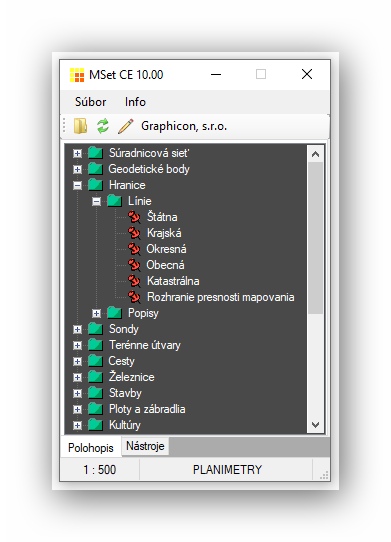Select the Obecná boundary line item

pyautogui.click(x=165, y=265)
